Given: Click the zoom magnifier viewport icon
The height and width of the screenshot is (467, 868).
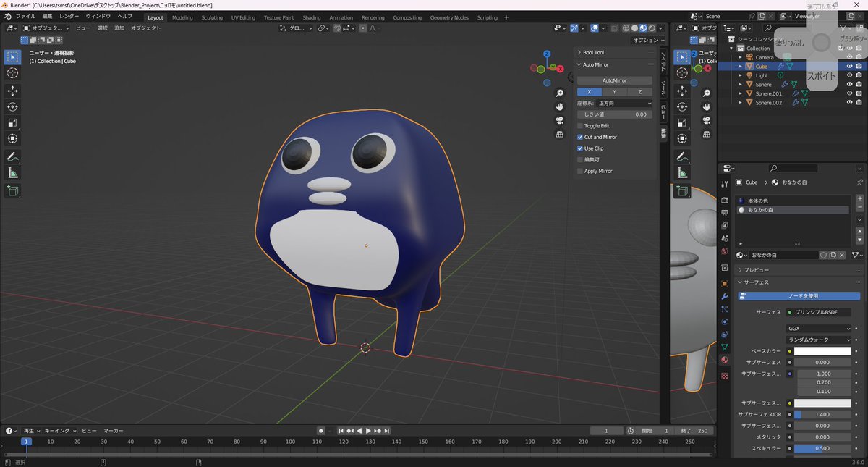Looking at the screenshot, I should pos(560,93).
